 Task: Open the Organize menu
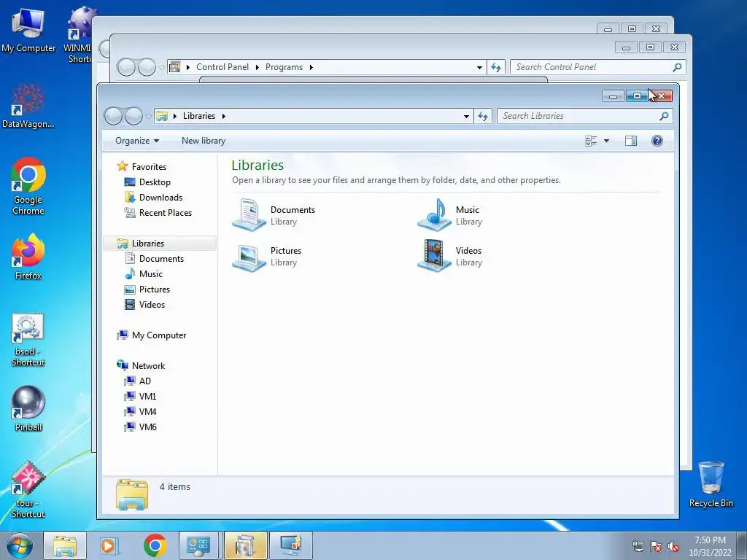(x=136, y=141)
